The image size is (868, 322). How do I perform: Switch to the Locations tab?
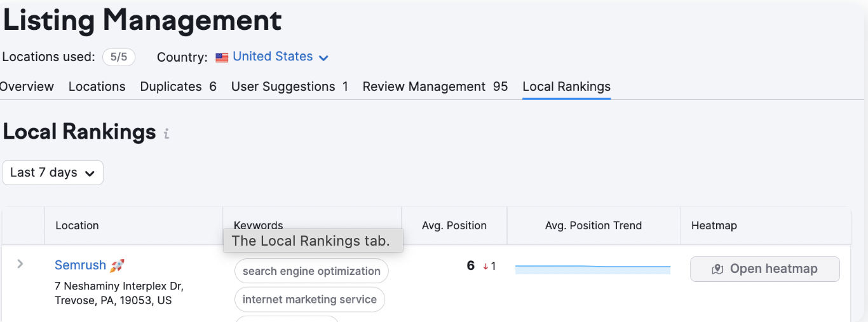(97, 87)
